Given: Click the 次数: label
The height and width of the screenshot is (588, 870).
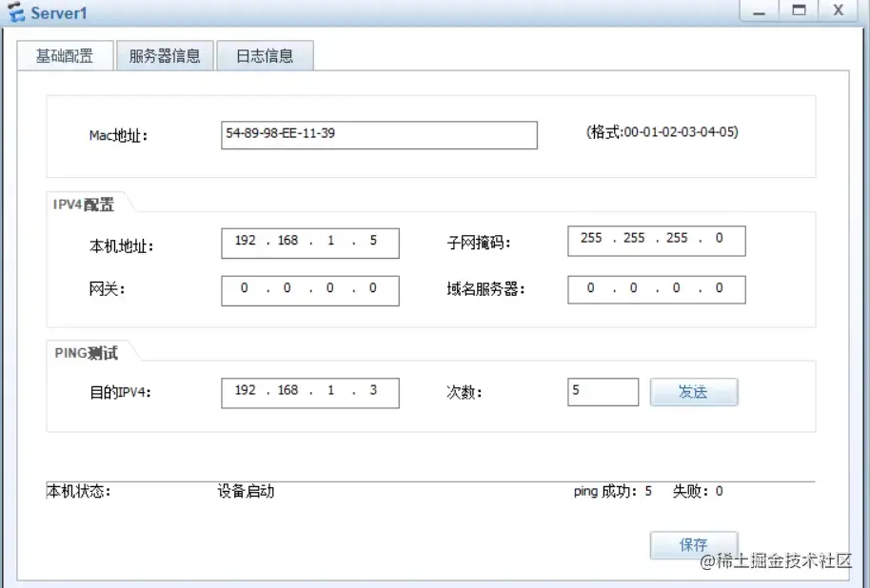Looking at the screenshot, I should (x=464, y=392).
